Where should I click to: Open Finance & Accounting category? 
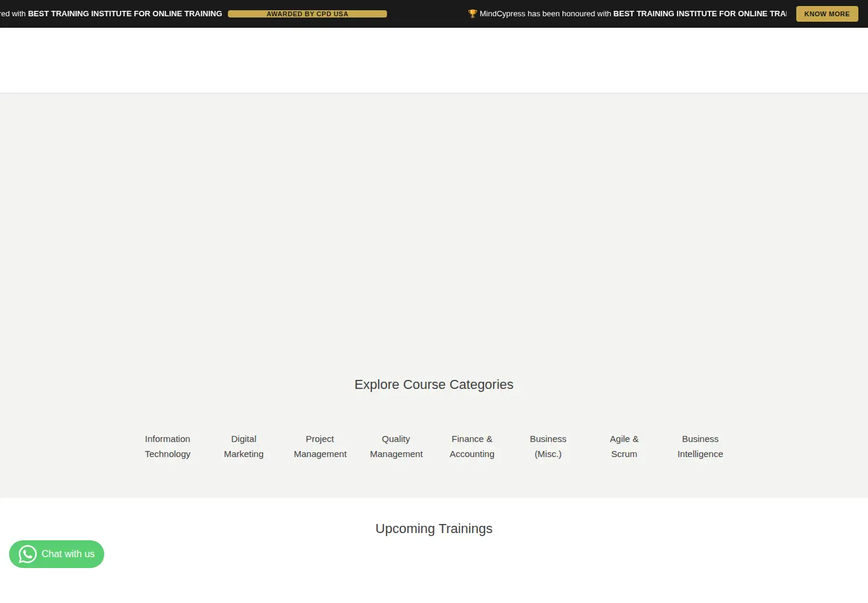(472, 446)
